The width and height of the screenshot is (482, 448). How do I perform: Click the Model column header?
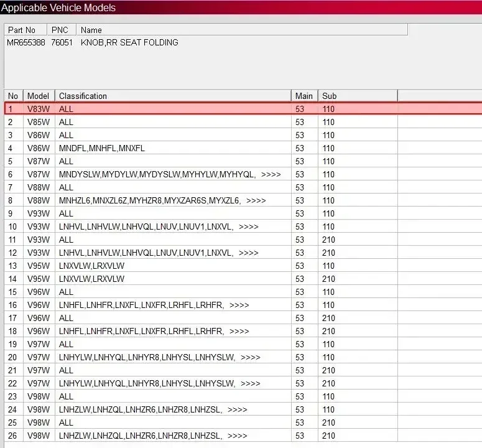[39, 96]
